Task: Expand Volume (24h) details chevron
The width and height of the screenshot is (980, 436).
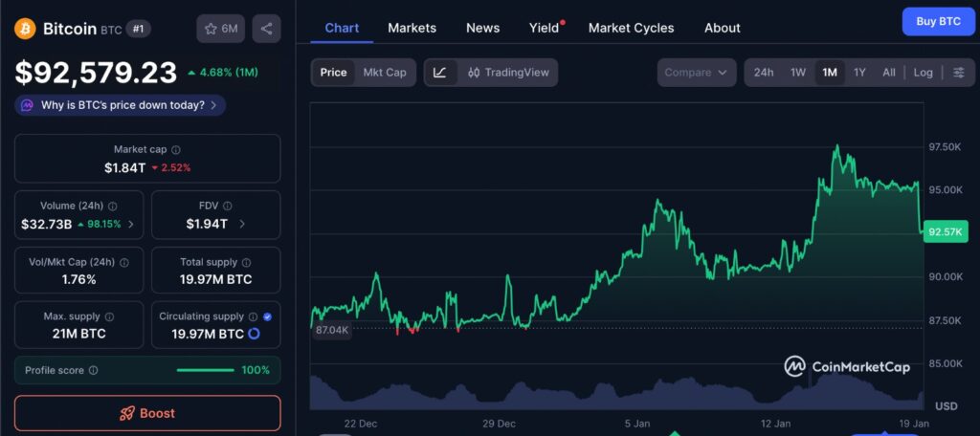Action: [x=130, y=225]
